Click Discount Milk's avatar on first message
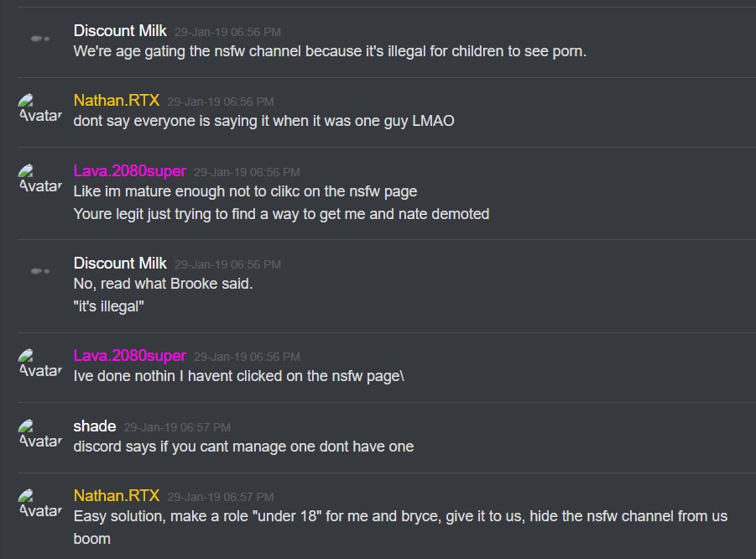 (40, 39)
